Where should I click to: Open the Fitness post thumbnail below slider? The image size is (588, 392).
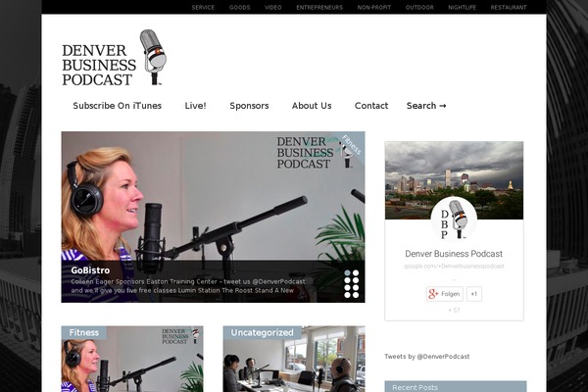point(132,359)
